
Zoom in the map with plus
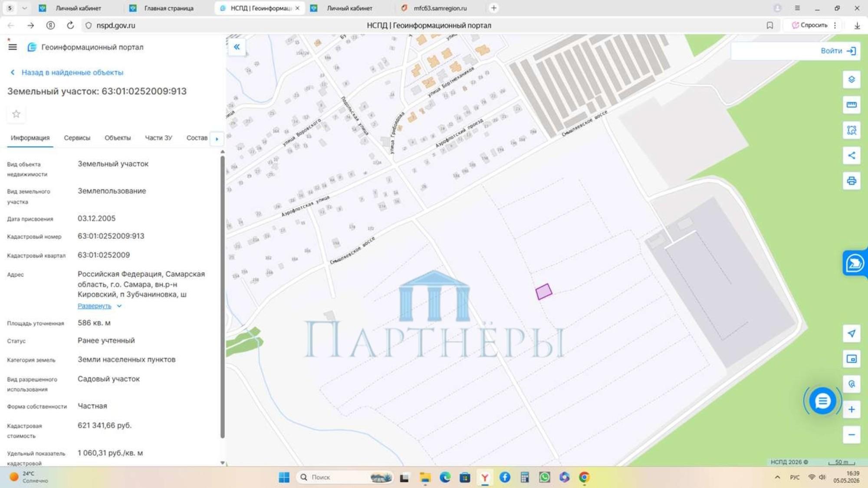click(x=852, y=409)
